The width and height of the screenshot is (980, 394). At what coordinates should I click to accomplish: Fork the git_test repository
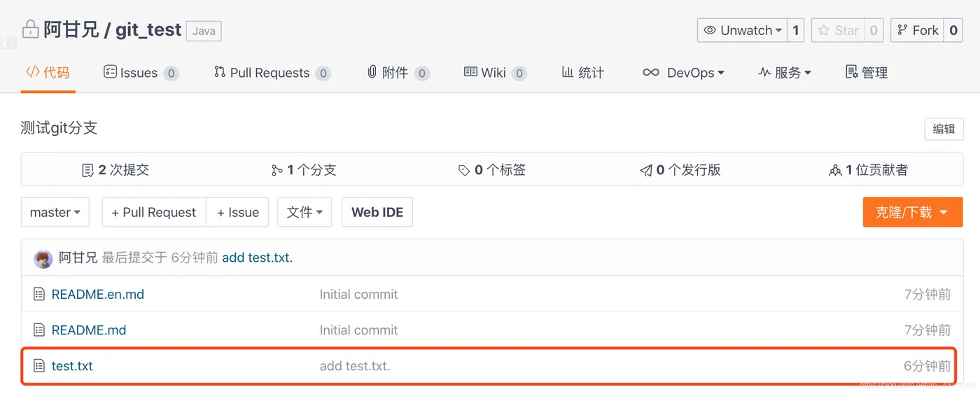pos(917,30)
